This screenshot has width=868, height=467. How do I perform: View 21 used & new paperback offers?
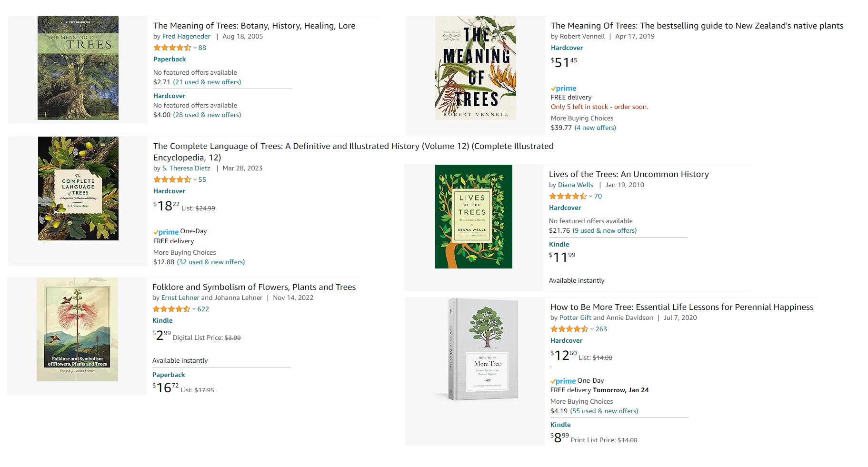207,82
